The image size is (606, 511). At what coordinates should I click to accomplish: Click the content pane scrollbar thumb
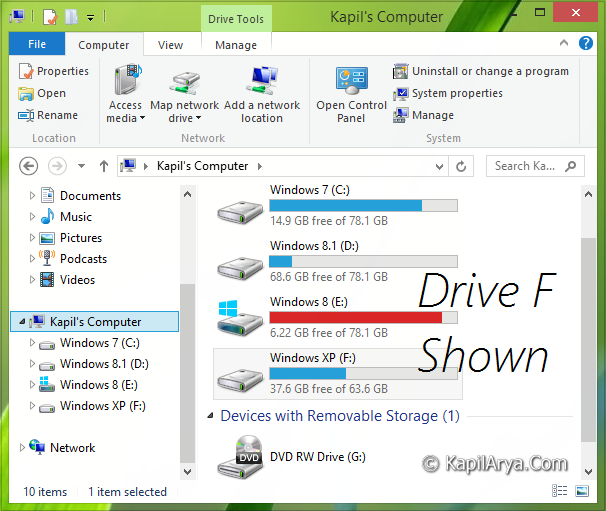pos(589,339)
